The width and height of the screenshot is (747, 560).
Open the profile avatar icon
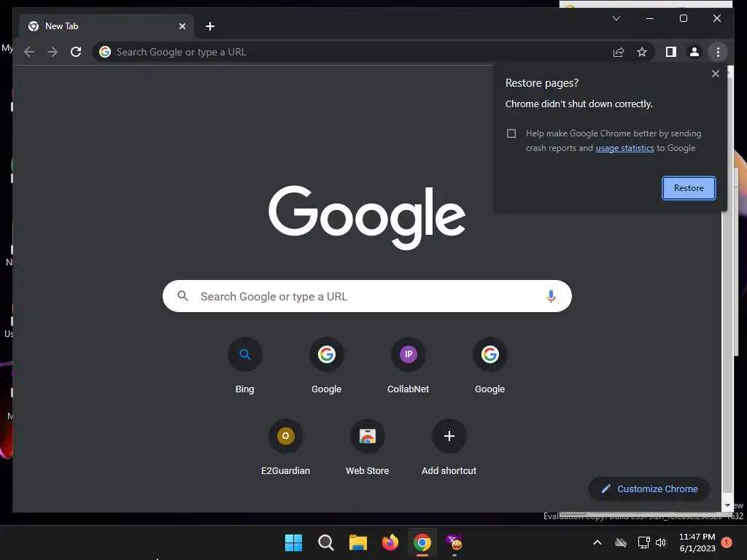pos(694,52)
